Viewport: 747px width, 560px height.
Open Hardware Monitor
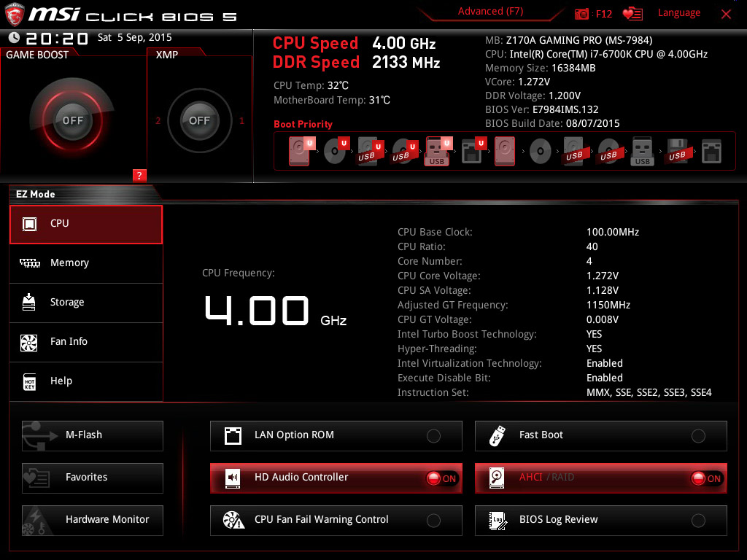tap(93, 520)
